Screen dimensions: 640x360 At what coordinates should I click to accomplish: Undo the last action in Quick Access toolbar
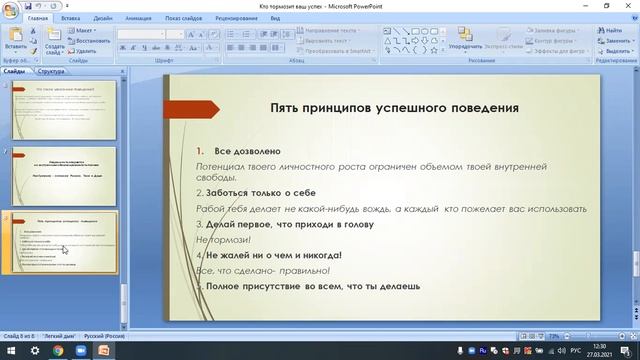38,6
